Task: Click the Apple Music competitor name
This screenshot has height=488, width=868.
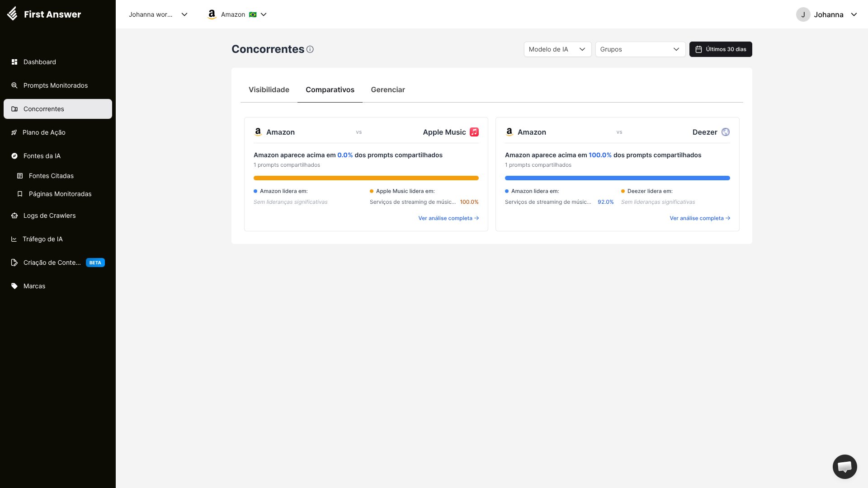Action: 444,132
